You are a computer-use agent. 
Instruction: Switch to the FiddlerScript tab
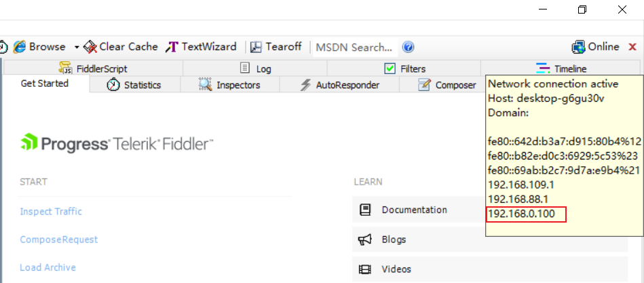93,69
